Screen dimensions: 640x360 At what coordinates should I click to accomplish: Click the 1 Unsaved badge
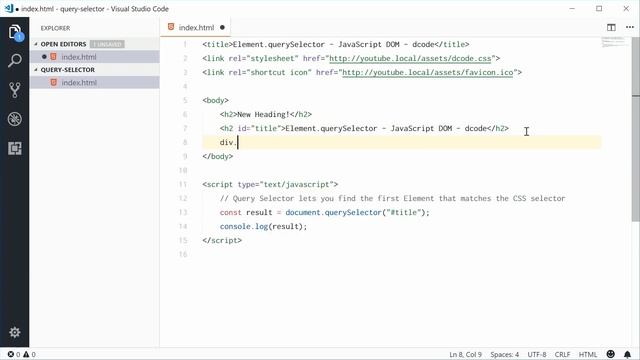(x=107, y=44)
